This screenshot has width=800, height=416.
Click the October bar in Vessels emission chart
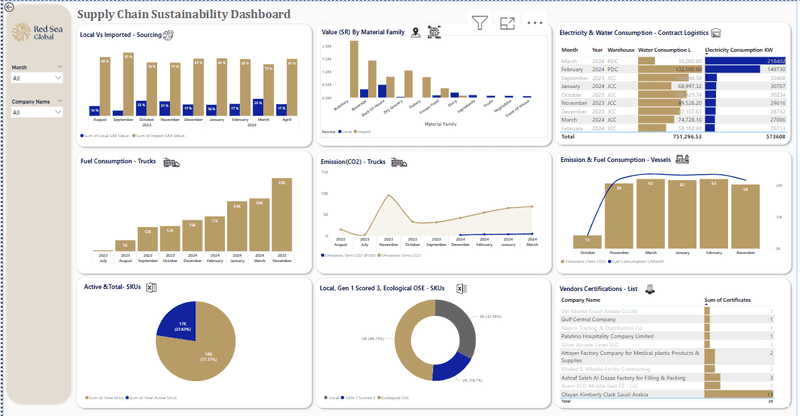click(587, 242)
